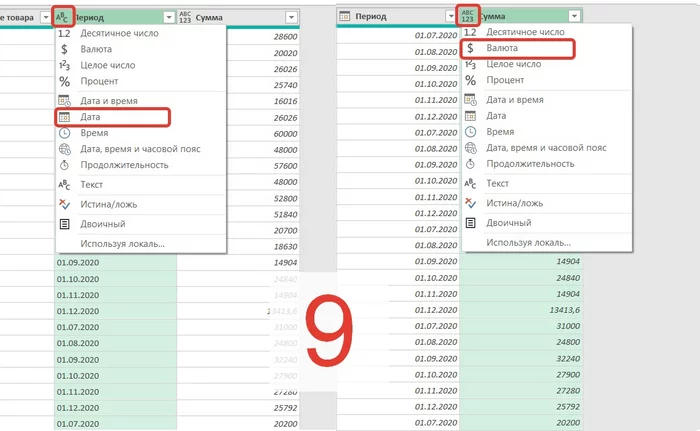Pick the clock Время icon in the right type menu
Screen dimensions: 700x431
coord(470,132)
